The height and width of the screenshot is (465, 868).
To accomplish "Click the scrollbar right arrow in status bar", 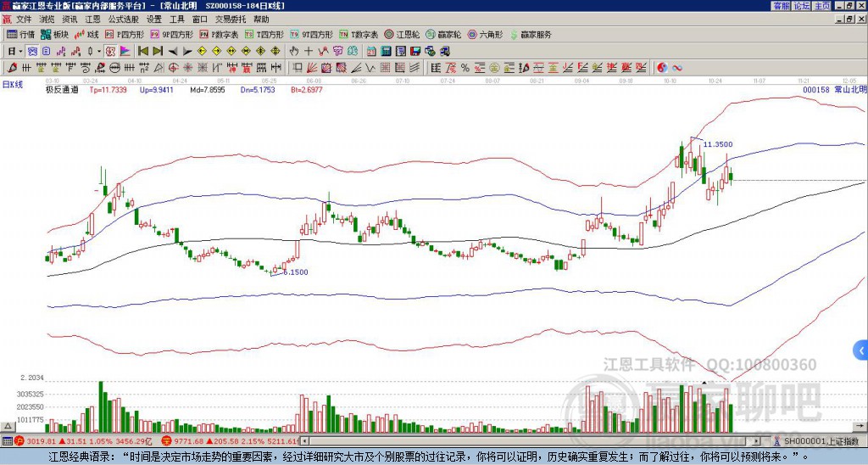I will (x=755, y=441).
